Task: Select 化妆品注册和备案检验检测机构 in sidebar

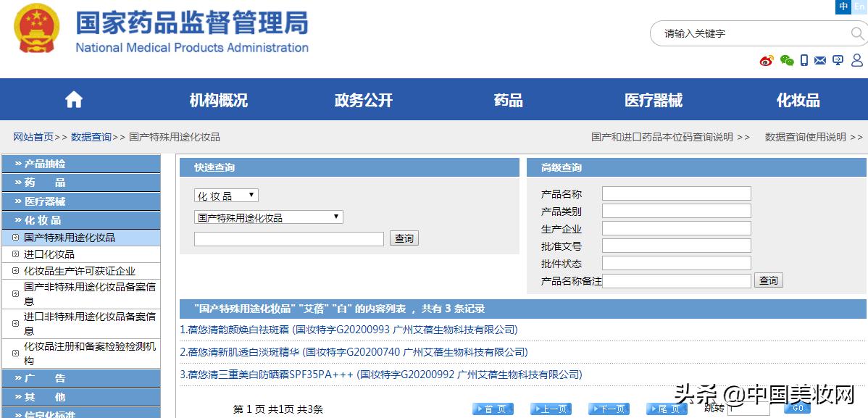Action: 90,354
